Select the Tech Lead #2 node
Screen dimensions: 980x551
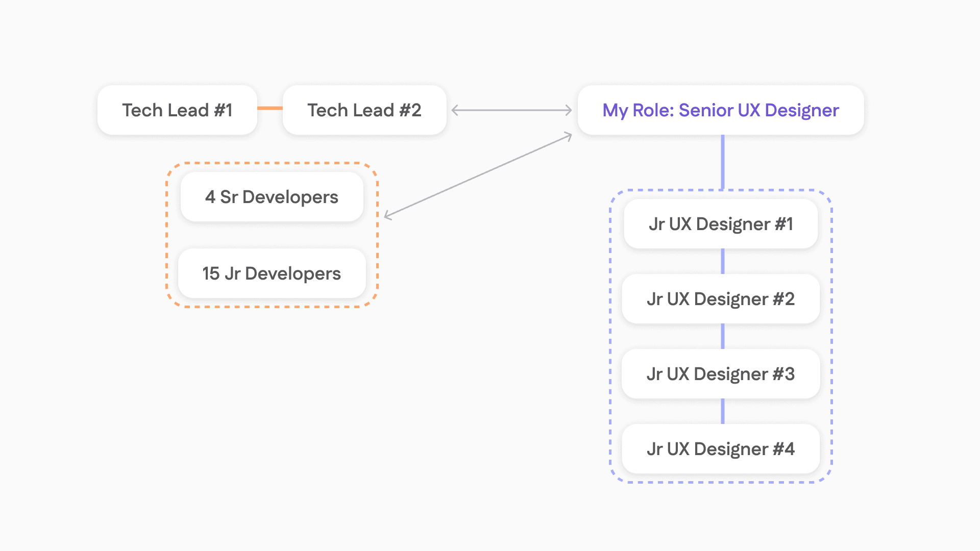(364, 110)
